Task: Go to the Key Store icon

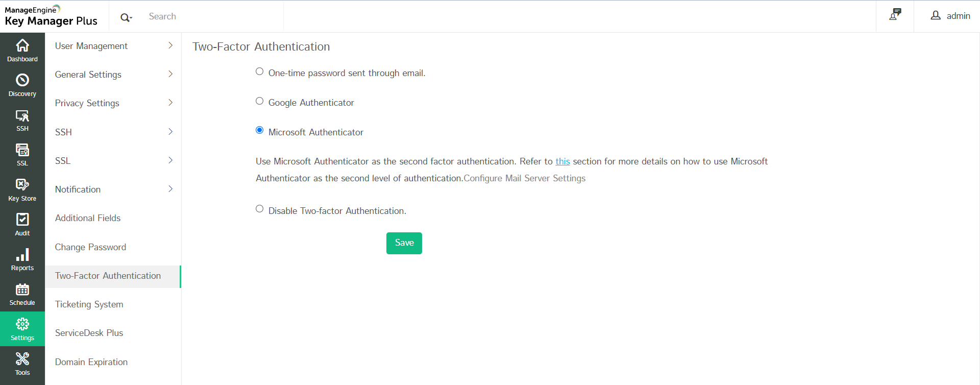Action: (22, 189)
